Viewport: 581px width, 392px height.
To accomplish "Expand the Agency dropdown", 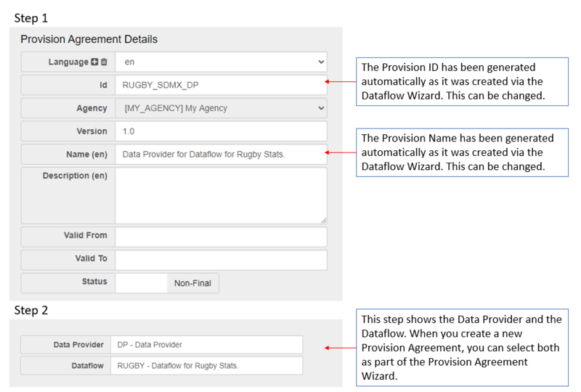I will pos(221,108).
